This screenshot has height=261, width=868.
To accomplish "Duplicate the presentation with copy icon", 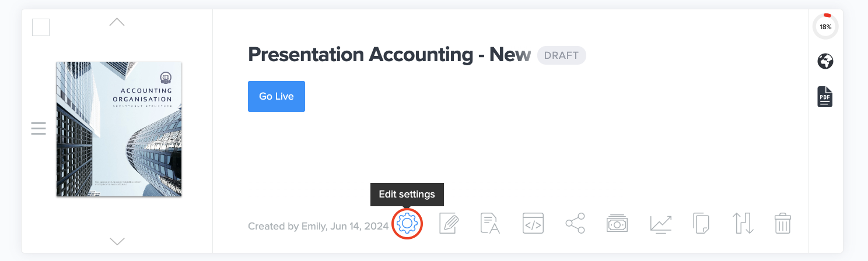I will click(701, 224).
